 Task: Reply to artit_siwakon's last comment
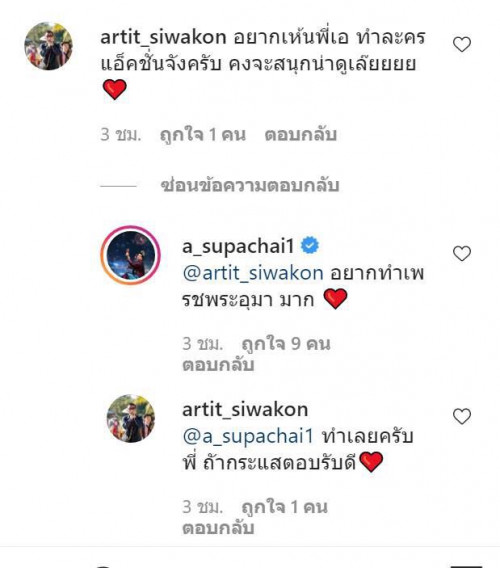(x=218, y=528)
